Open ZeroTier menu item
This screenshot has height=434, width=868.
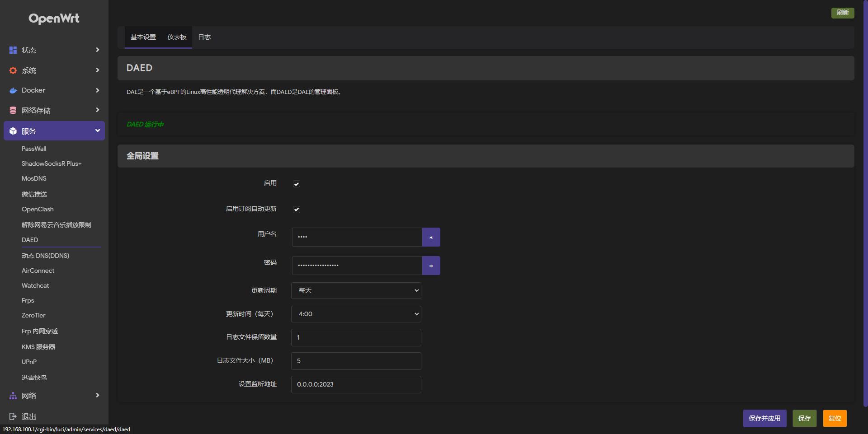(33, 315)
